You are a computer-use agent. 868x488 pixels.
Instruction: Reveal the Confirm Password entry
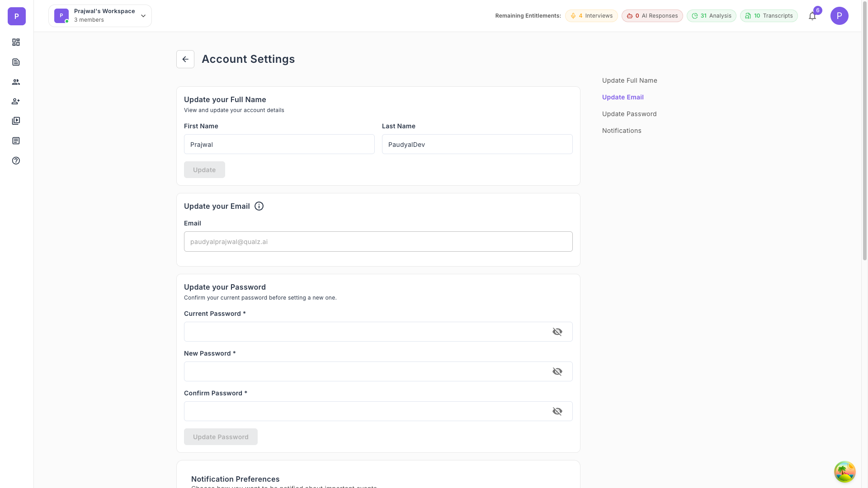557,411
